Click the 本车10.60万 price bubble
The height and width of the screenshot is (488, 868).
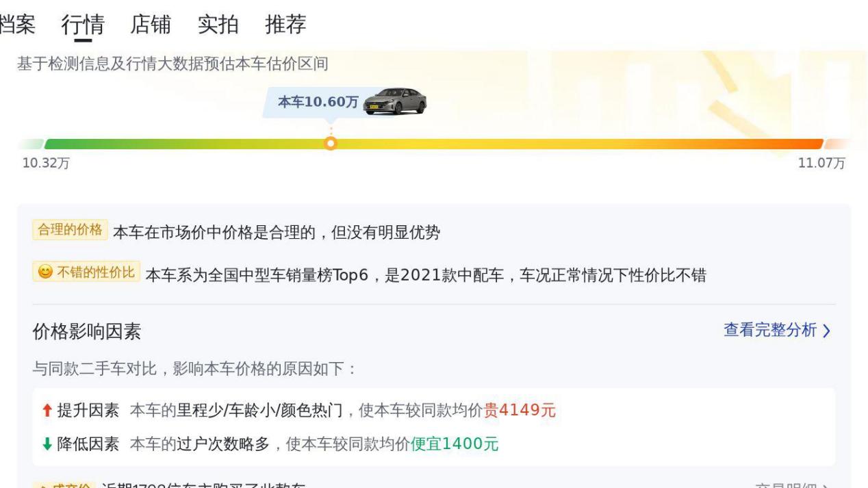[318, 102]
